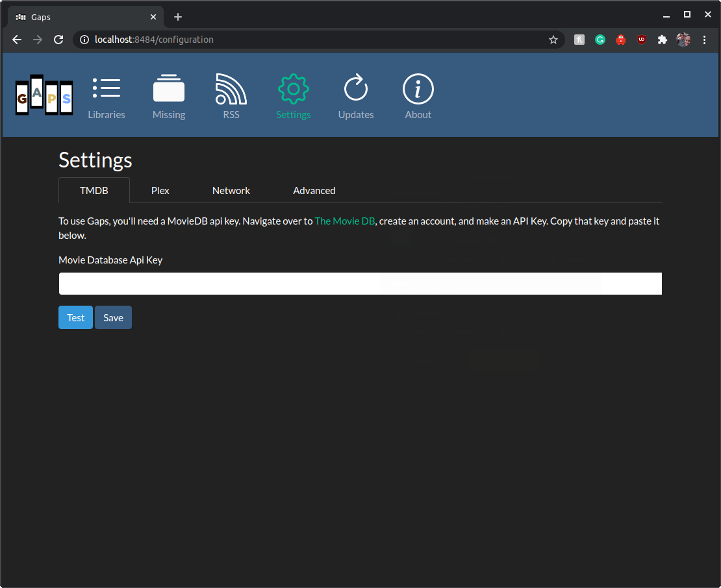This screenshot has height=588, width=721.
Task: Open The Movie DB link
Action: click(x=344, y=221)
